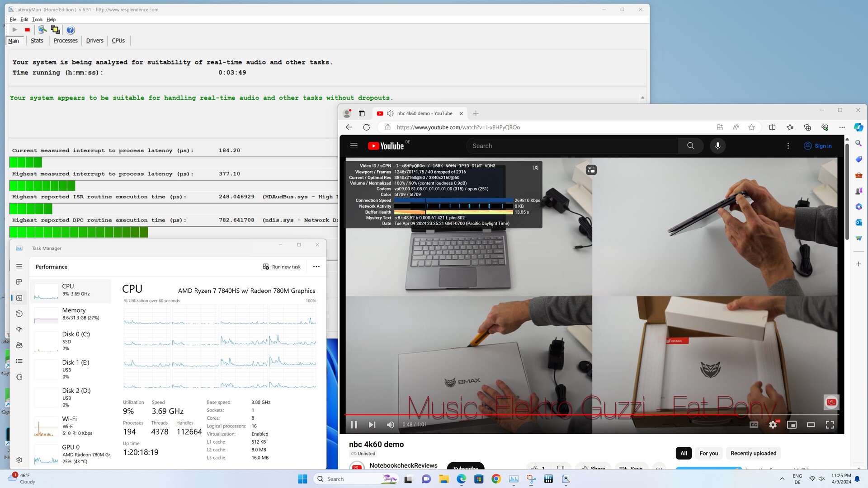Open Edge favorites list icon
The height and width of the screenshot is (488, 868).
click(790, 127)
